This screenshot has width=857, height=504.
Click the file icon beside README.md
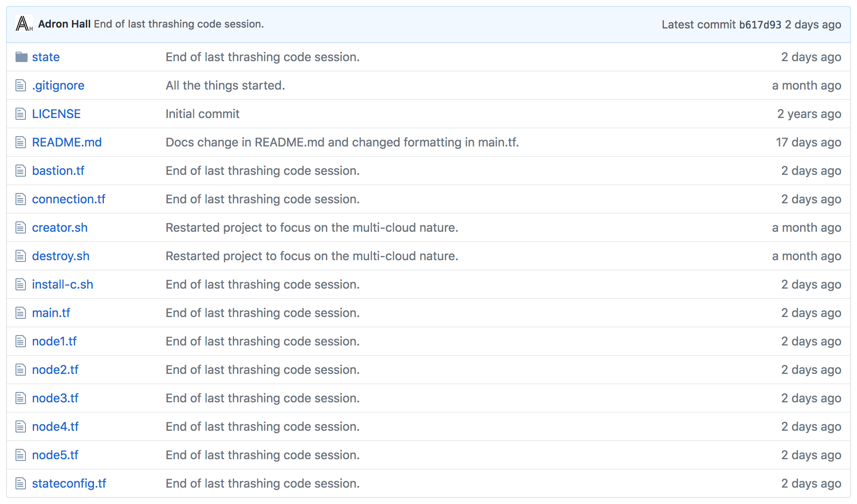pos(21,142)
